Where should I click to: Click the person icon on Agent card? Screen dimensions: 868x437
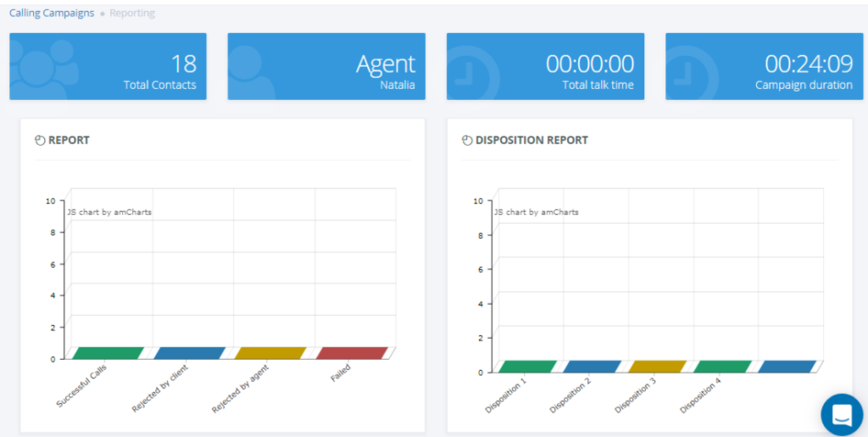[250, 72]
